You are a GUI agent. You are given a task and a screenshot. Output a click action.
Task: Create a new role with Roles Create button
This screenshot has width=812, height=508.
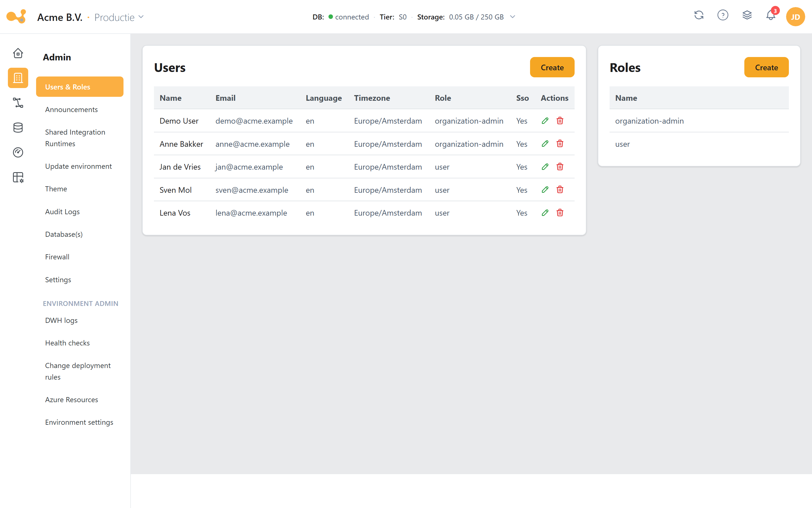click(766, 67)
